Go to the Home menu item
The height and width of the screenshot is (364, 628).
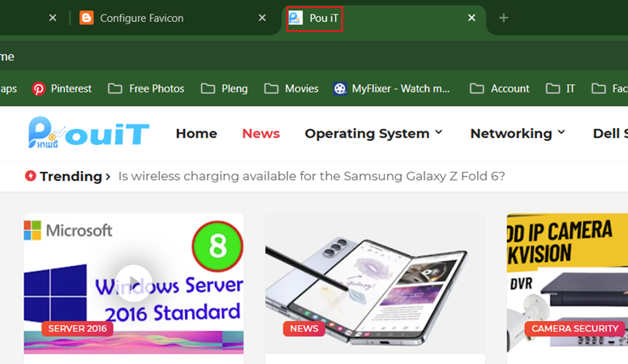tap(196, 134)
